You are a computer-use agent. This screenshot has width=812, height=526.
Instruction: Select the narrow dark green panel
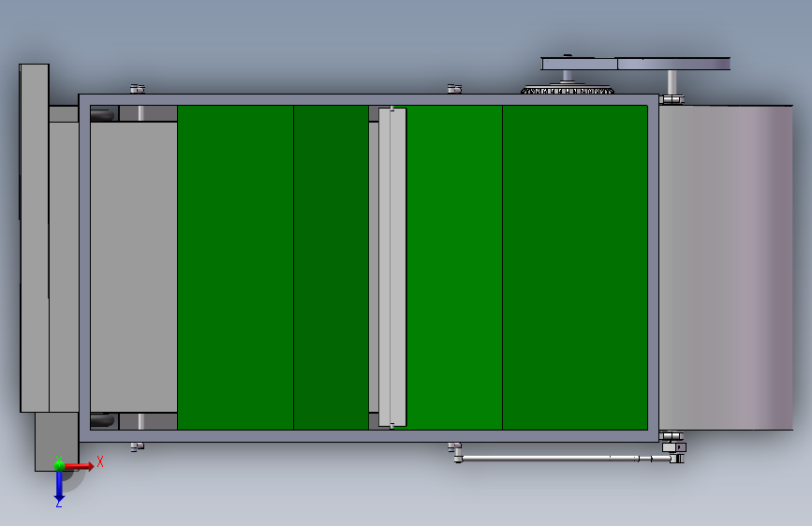(x=331, y=267)
